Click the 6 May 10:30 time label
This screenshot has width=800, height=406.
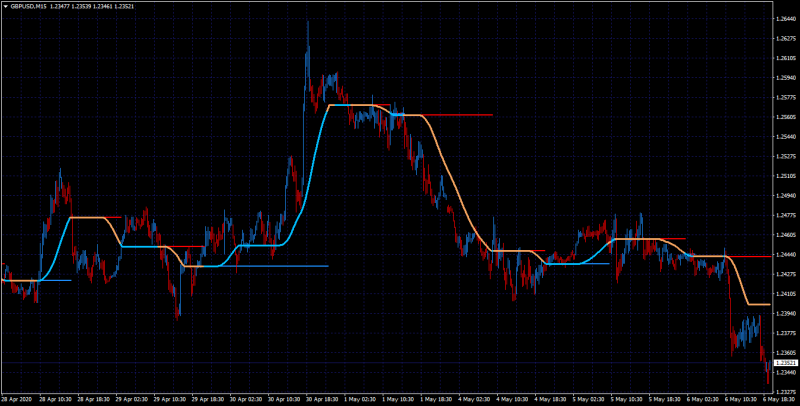742,398
